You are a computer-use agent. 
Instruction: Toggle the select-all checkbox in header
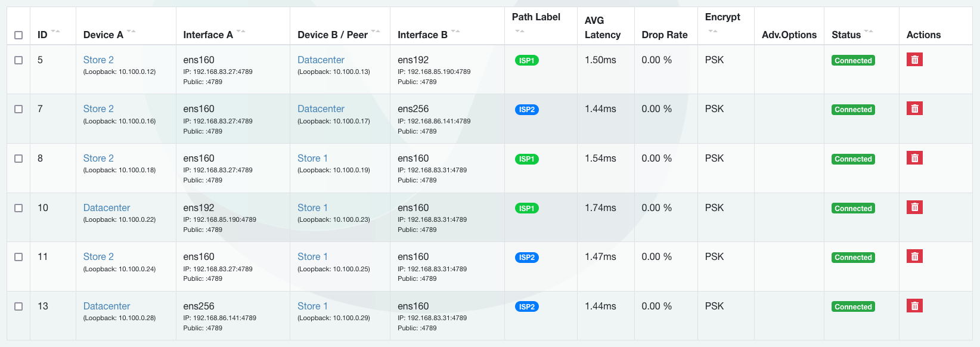point(18,35)
